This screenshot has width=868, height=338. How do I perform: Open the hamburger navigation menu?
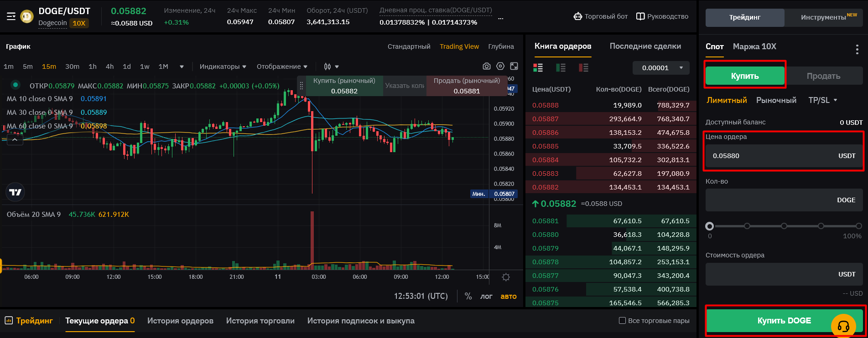tap(11, 16)
